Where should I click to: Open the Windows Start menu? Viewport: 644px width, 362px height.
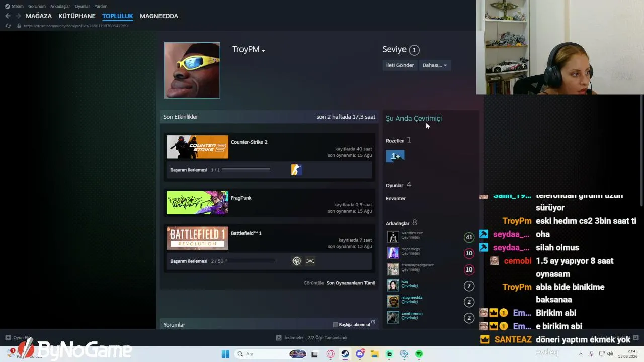[225, 354]
